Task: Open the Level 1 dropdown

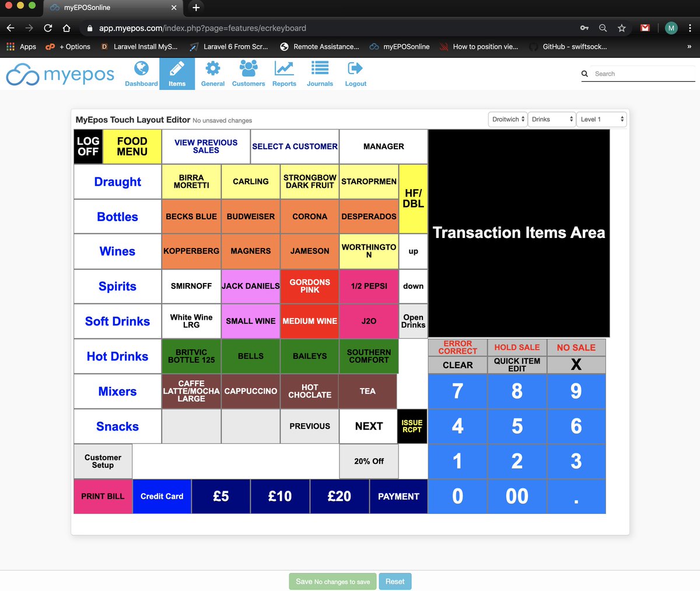Action: (601, 119)
